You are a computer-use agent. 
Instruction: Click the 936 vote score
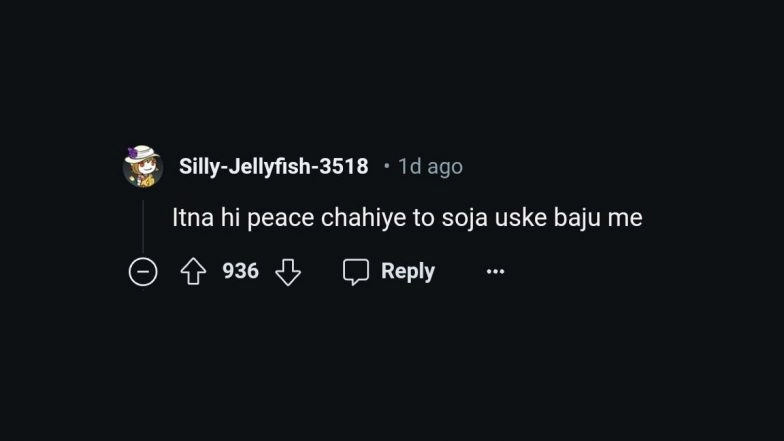[x=240, y=271]
